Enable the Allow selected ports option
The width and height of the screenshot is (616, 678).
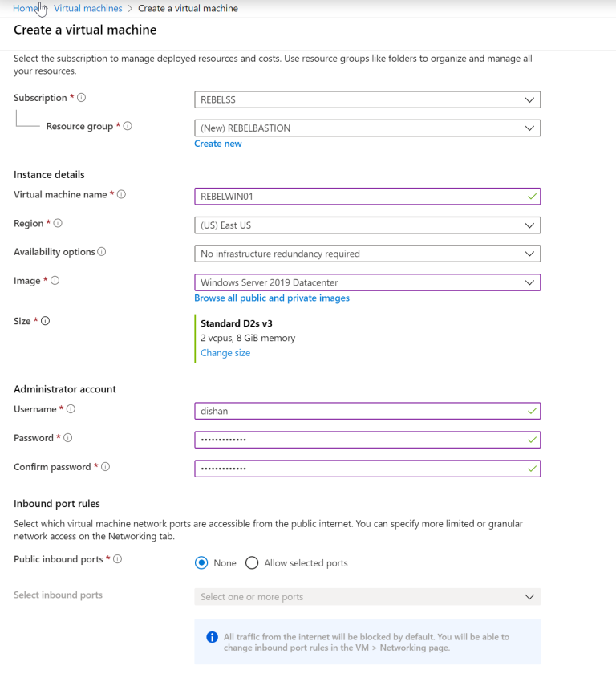coord(252,562)
